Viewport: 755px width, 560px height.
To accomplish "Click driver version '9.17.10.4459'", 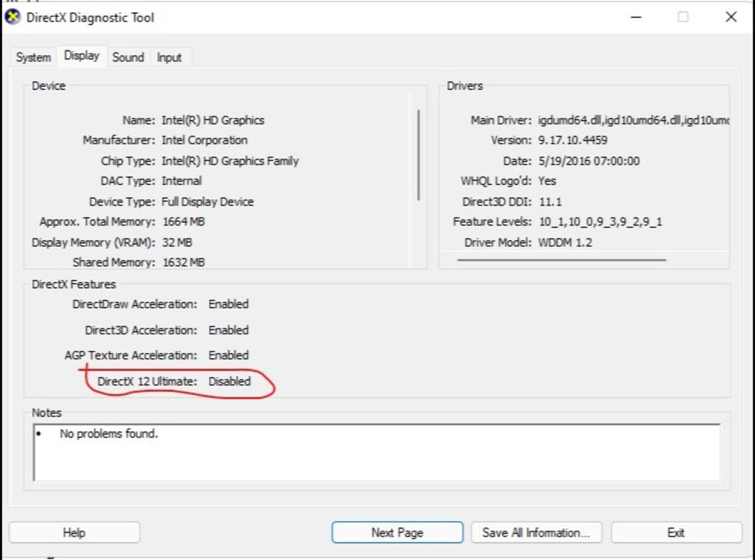I will pyautogui.click(x=572, y=140).
